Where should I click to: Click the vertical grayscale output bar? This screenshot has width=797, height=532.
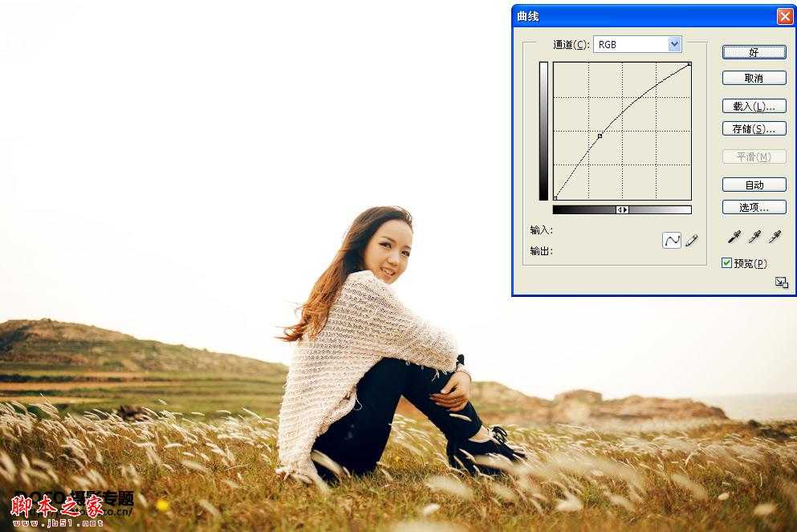pyautogui.click(x=544, y=131)
